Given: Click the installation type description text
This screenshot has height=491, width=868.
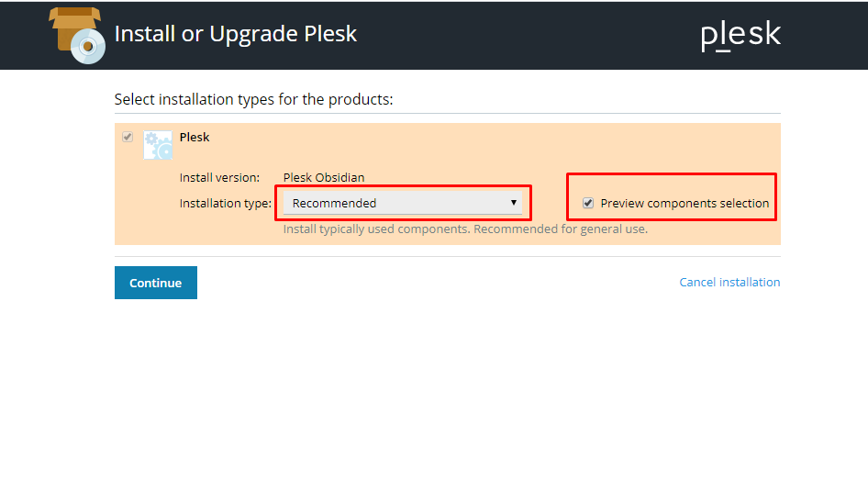Looking at the screenshot, I should [x=465, y=229].
